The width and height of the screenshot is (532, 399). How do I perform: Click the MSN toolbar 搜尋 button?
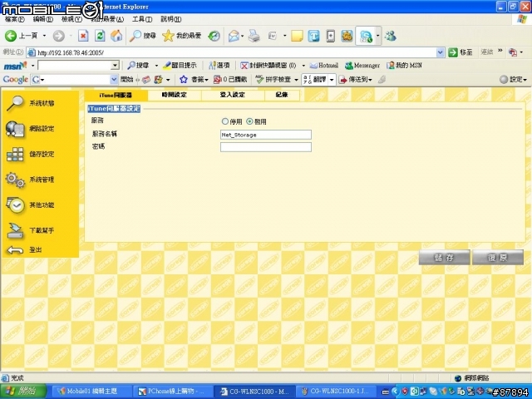[x=138, y=65]
